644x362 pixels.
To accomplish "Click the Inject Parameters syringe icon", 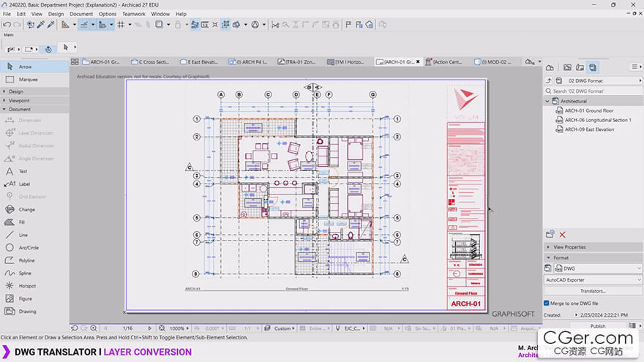I will (x=50, y=25).
